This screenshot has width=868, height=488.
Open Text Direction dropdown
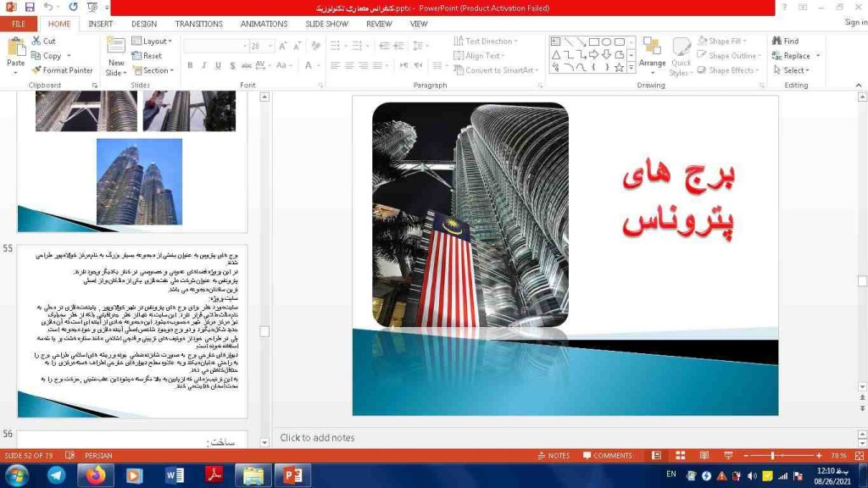(486, 41)
